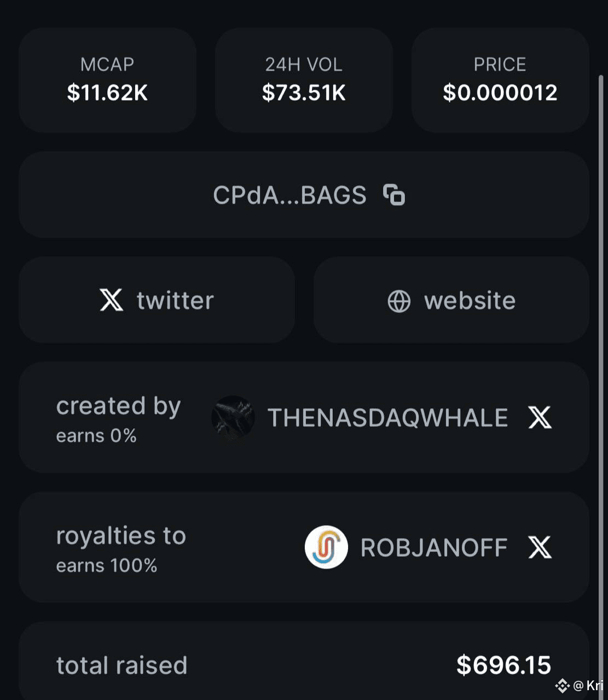Open the website link button
The image size is (608, 700).
coord(451,300)
